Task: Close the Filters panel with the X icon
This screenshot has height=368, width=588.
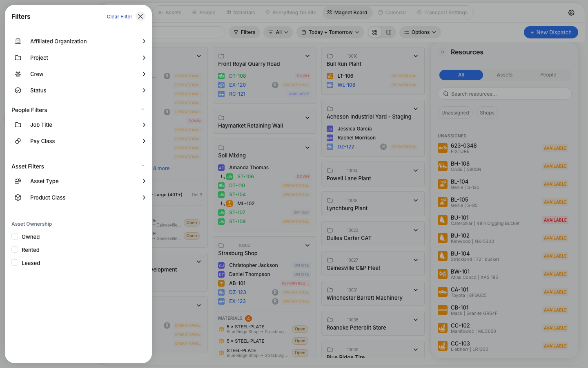Action: click(140, 16)
